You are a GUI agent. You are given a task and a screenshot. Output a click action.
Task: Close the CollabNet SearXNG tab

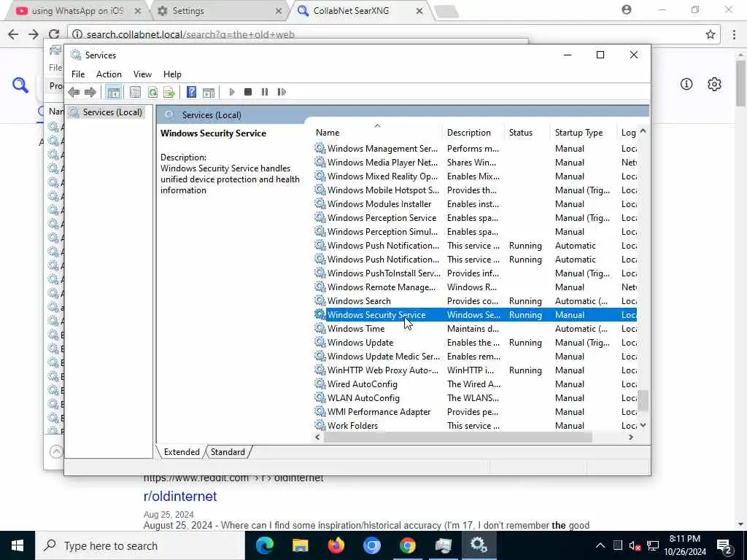point(419,11)
